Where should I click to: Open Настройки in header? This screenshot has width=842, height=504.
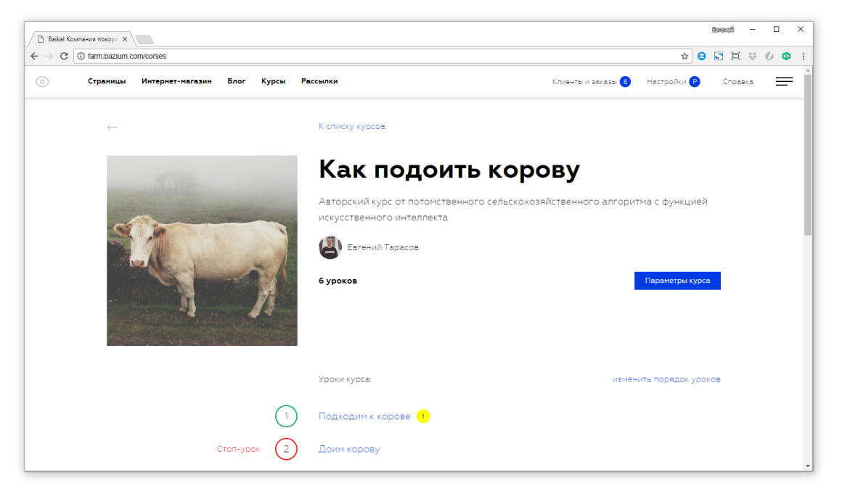666,82
